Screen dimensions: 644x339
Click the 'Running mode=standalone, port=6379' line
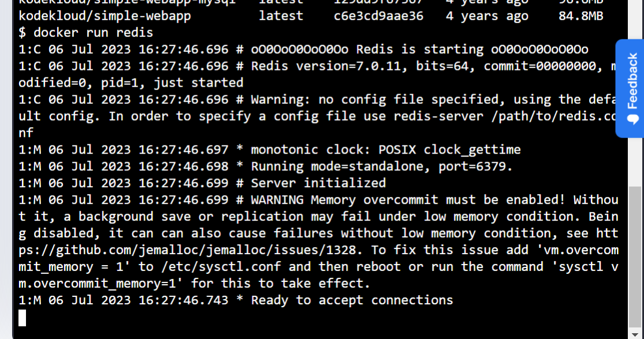381,167
